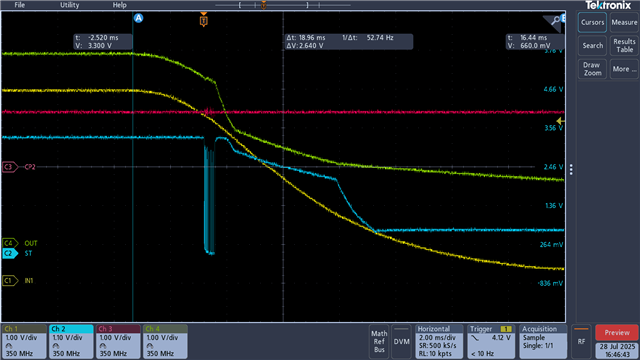Image resolution: width=640 pixels, height=360 pixels.
Task: Open the Results Table
Action: [624, 46]
